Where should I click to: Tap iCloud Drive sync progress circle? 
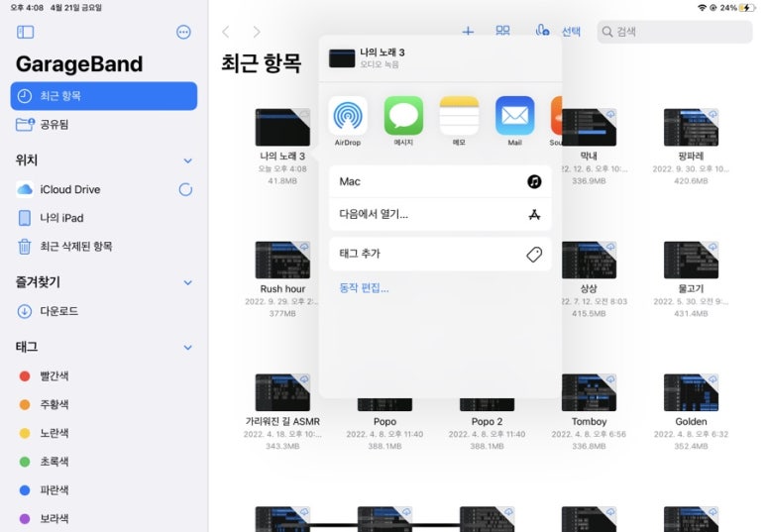pos(185,189)
